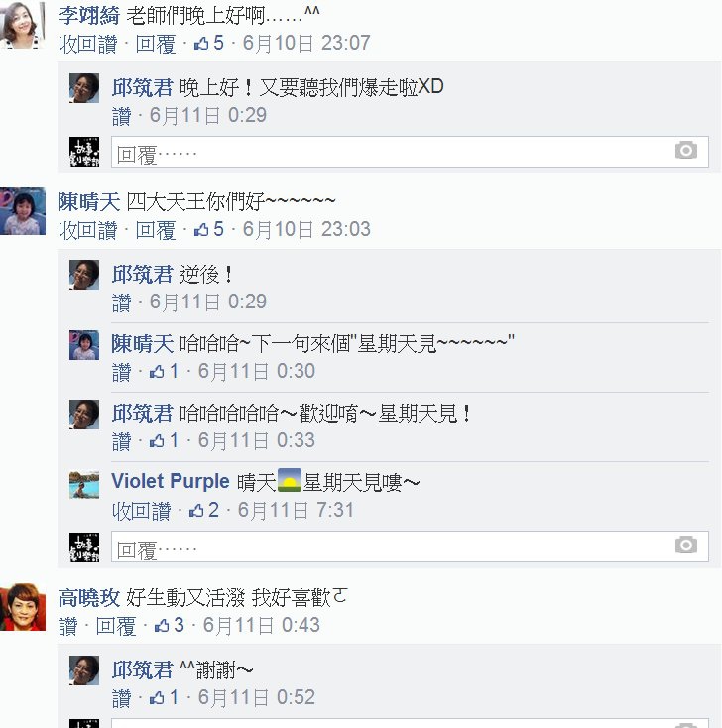722x728 pixels.
Task: Unlike Violet Purple's reply via 收回讚
Action: pyautogui.click(x=141, y=511)
